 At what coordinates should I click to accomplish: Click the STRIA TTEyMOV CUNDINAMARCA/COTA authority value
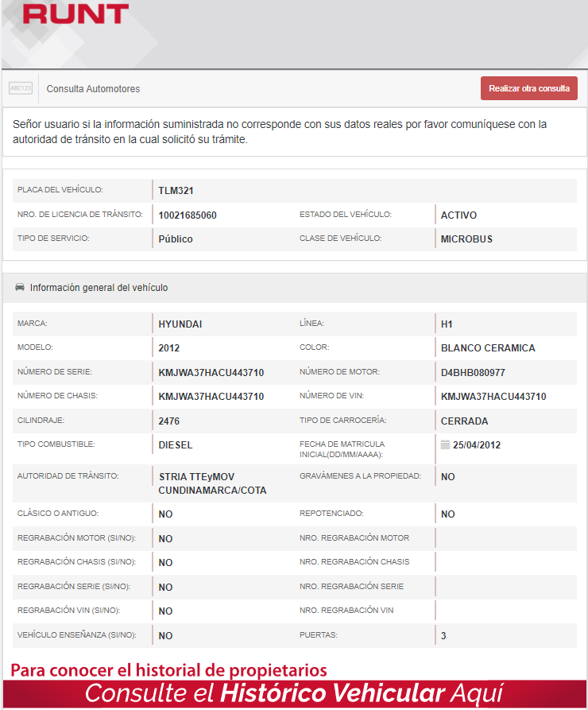click(x=212, y=483)
